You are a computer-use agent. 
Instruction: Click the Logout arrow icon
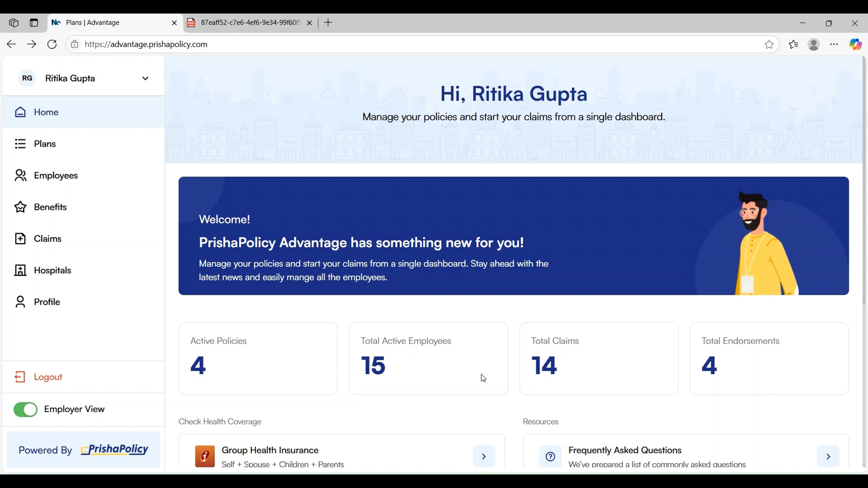pyautogui.click(x=20, y=377)
